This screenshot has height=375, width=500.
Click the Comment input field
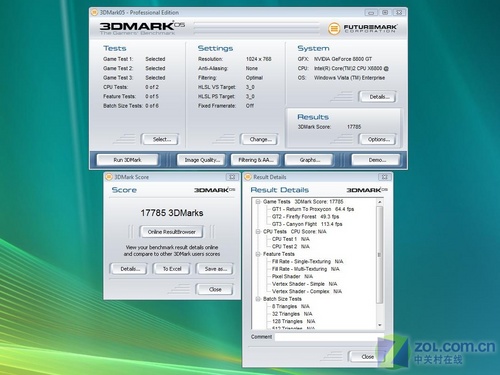point(329,337)
